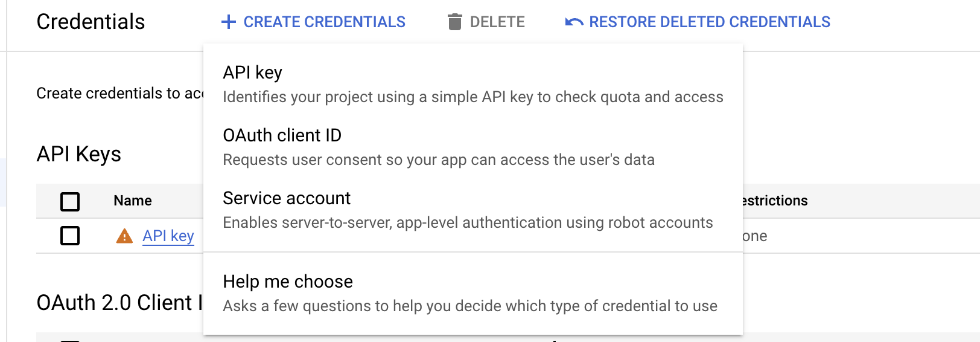
Task: Tick the select-all checkbox in table header
Action: (70, 201)
